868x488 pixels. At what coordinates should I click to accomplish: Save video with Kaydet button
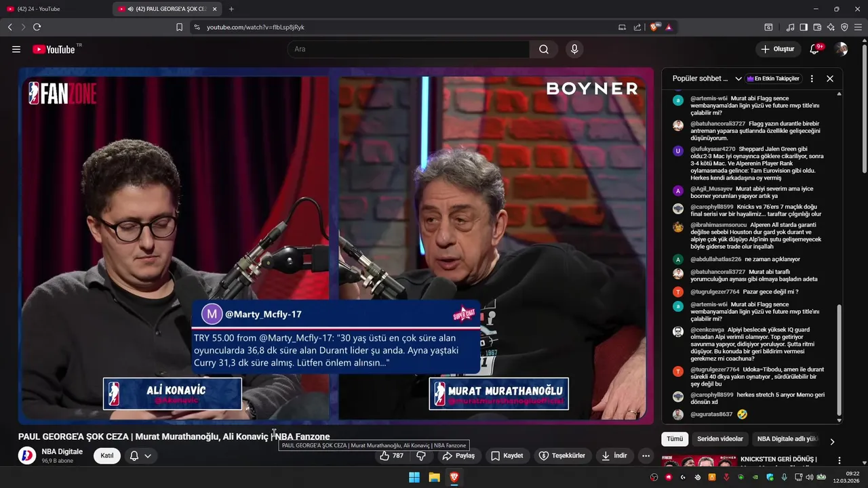[x=507, y=455]
